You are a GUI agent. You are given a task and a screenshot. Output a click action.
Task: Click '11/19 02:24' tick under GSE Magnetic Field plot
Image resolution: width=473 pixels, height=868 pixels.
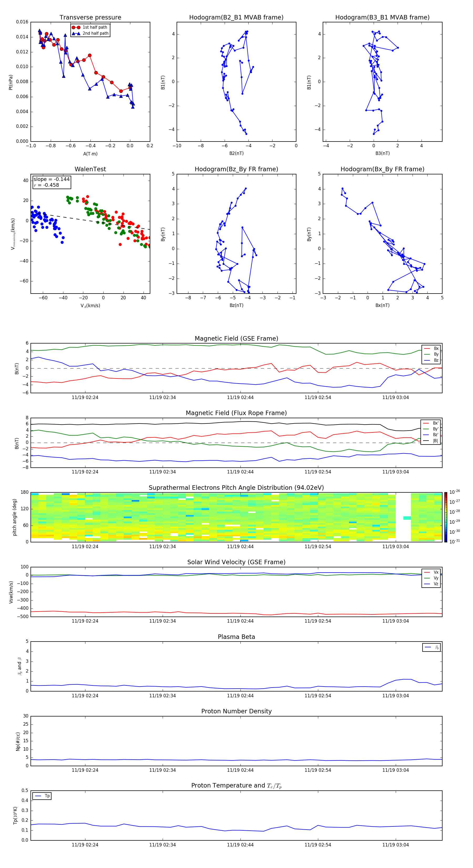[x=85, y=398]
